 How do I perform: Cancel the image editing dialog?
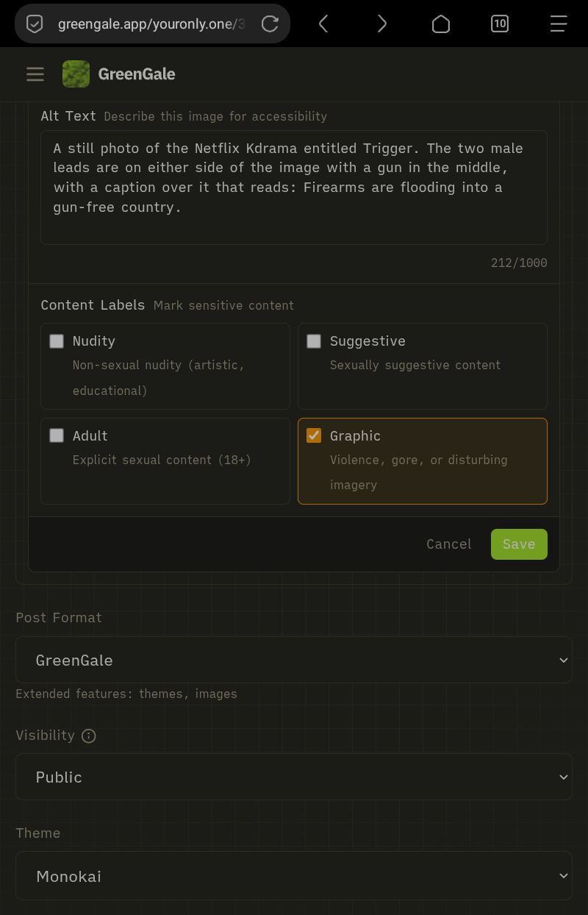[448, 544]
